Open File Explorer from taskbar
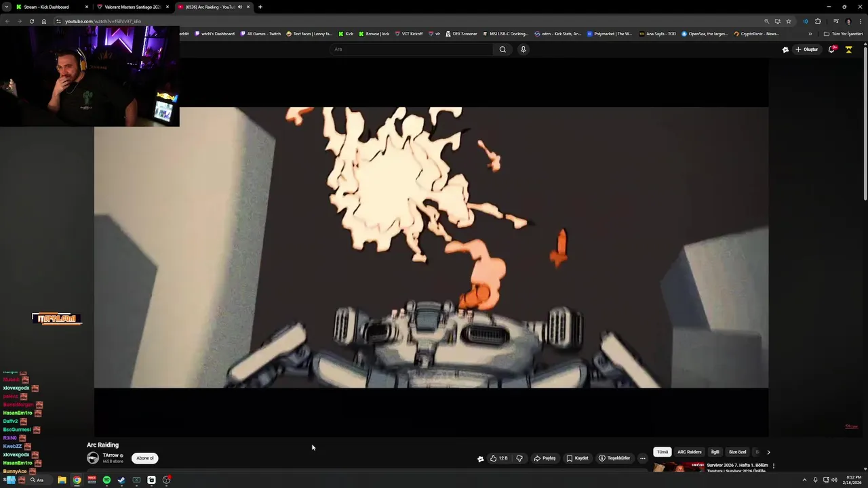Image resolution: width=868 pixels, height=488 pixels. (x=62, y=480)
